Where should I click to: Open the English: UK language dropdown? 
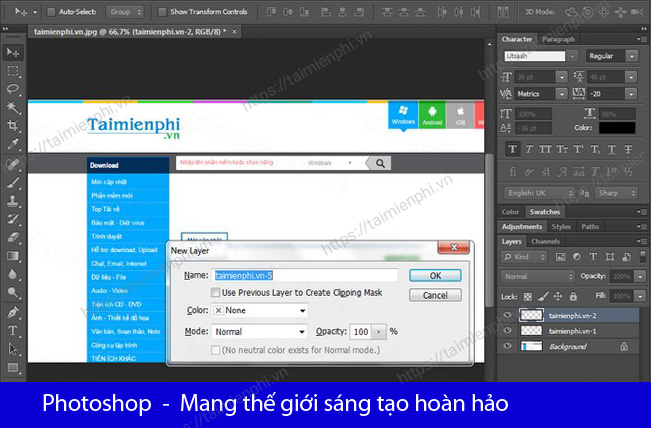point(539,193)
